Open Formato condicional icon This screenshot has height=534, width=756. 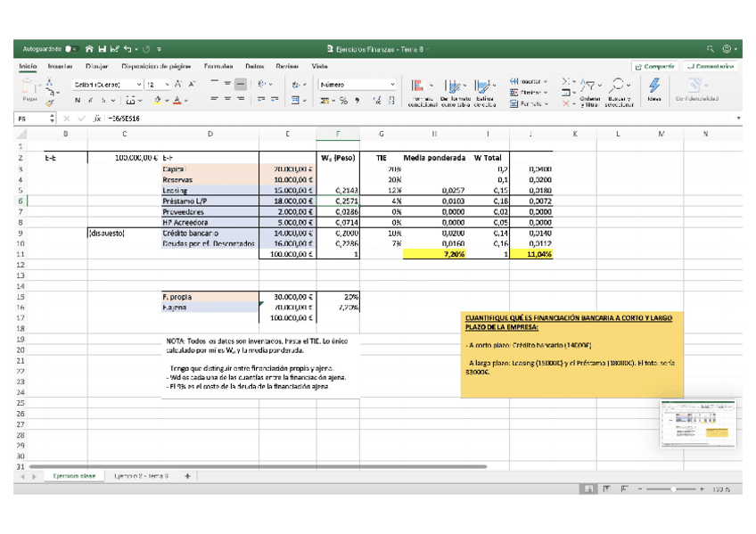click(417, 86)
